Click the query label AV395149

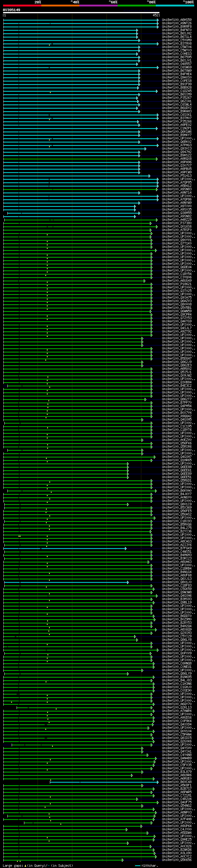(11, 10)
